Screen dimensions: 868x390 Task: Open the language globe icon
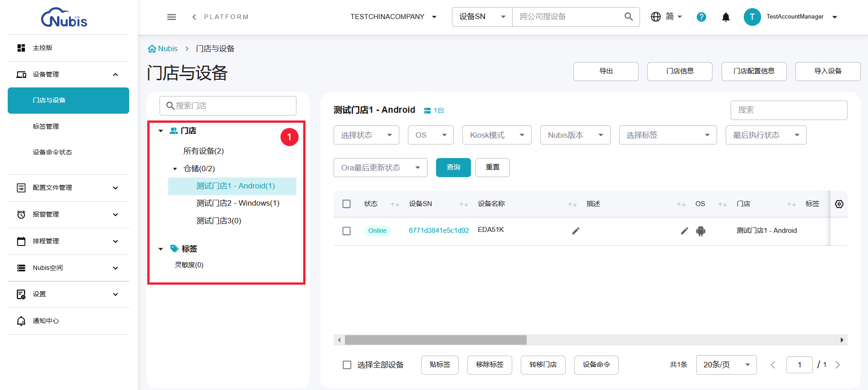[655, 17]
